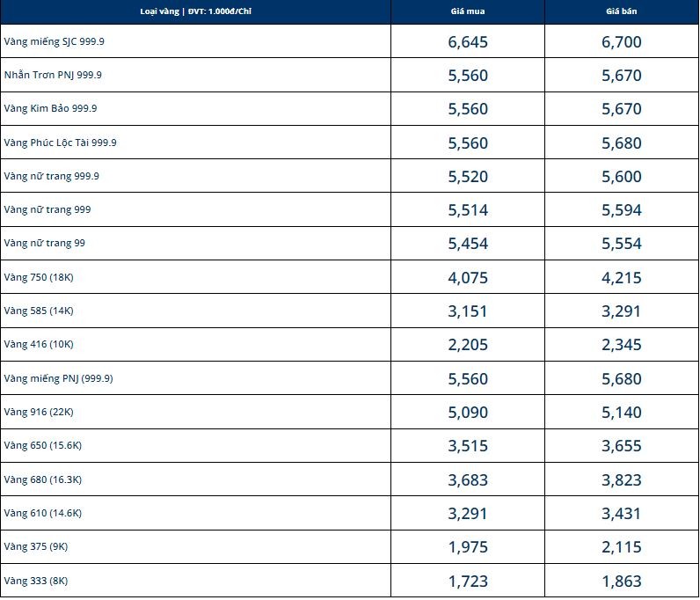The width and height of the screenshot is (700, 600).
Task: Click the SJC buy price 6,645
Action: click(467, 42)
